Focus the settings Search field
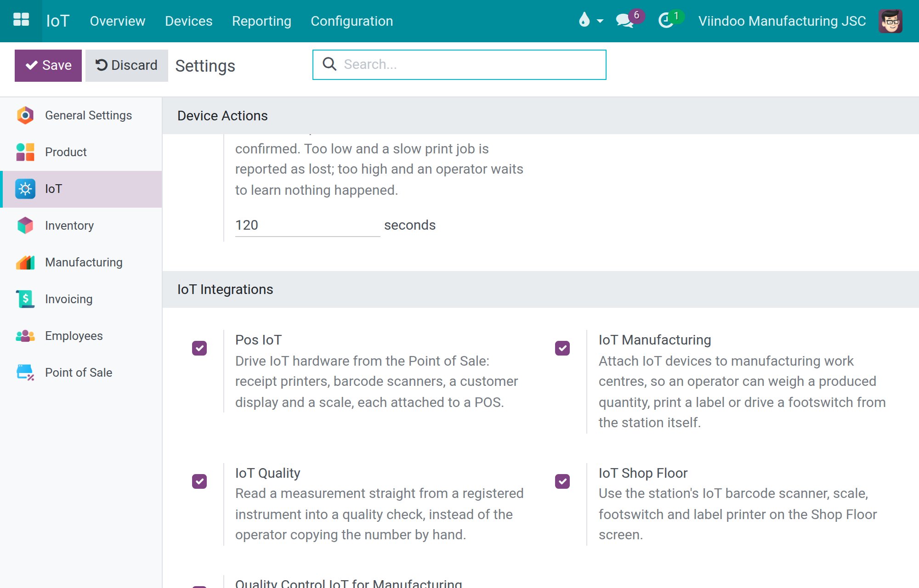The height and width of the screenshot is (588, 919). (459, 65)
